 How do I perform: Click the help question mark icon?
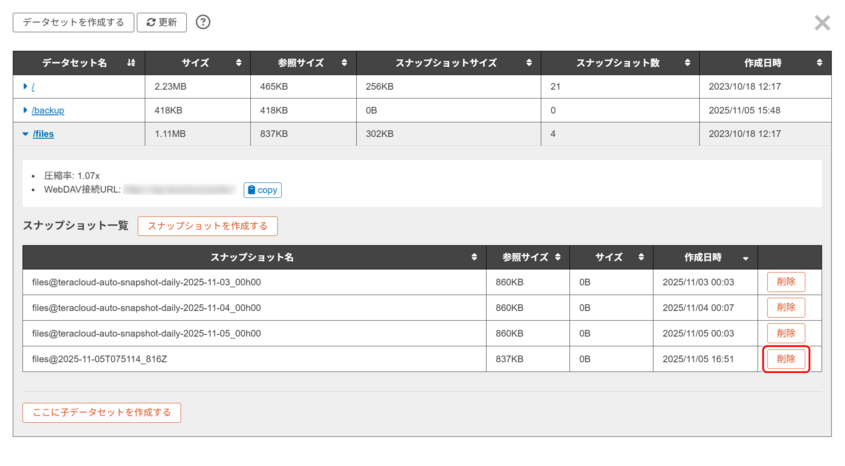(203, 22)
